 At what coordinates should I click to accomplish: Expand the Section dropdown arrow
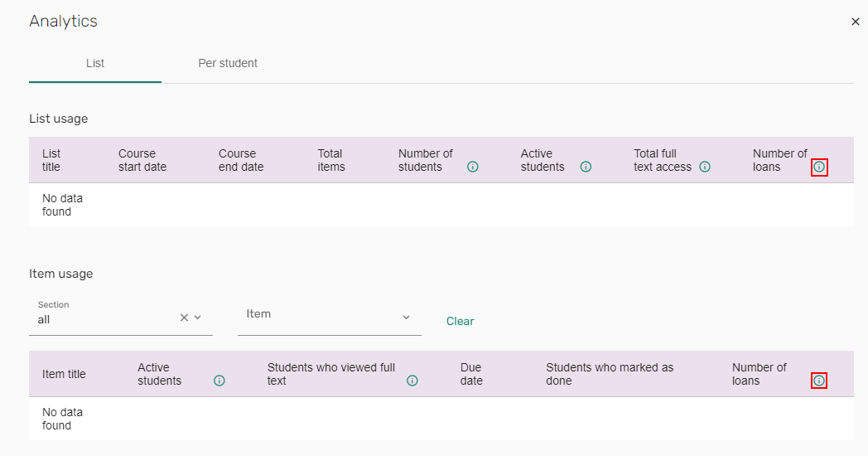click(x=198, y=318)
